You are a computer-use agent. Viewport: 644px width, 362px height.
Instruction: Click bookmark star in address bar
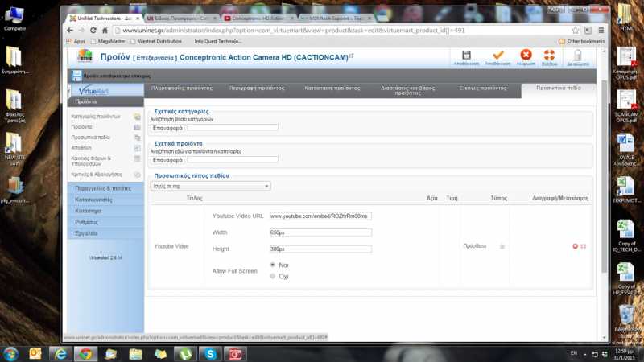[576, 31]
